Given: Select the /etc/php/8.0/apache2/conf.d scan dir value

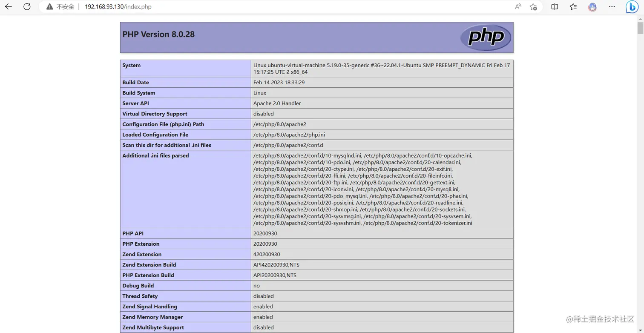Looking at the screenshot, I should pos(288,145).
